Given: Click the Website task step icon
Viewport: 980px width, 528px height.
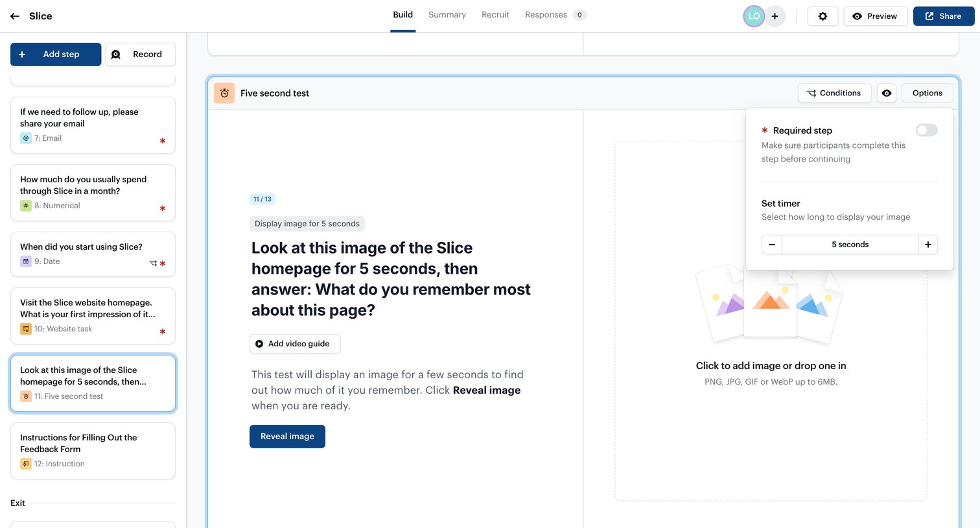Looking at the screenshot, I should pos(26,329).
